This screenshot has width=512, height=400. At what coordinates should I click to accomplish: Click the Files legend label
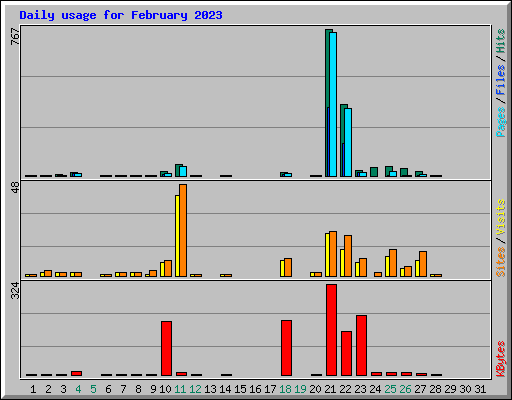(x=500, y=80)
